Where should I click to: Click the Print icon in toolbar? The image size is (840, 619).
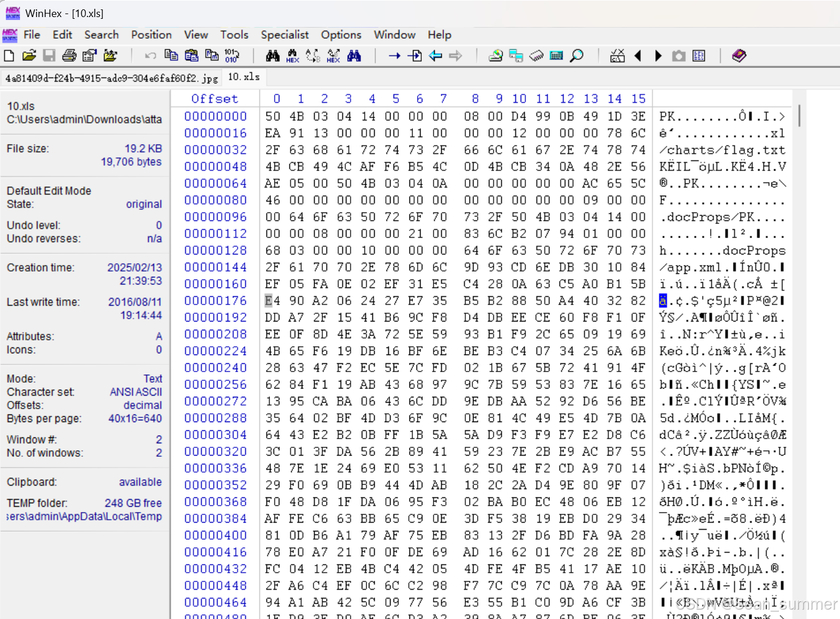click(x=69, y=56)
